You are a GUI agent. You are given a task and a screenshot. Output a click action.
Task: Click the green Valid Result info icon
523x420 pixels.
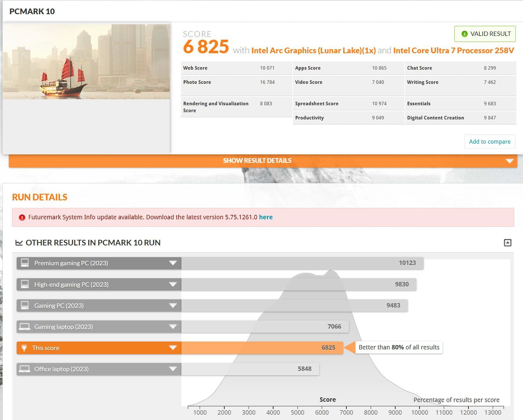(464, 34)
